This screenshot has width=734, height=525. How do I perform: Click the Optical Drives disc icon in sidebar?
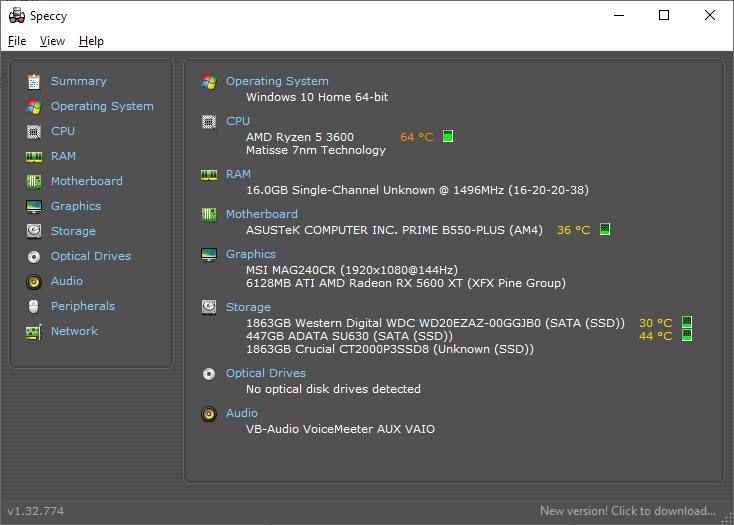tap(34, 256)
